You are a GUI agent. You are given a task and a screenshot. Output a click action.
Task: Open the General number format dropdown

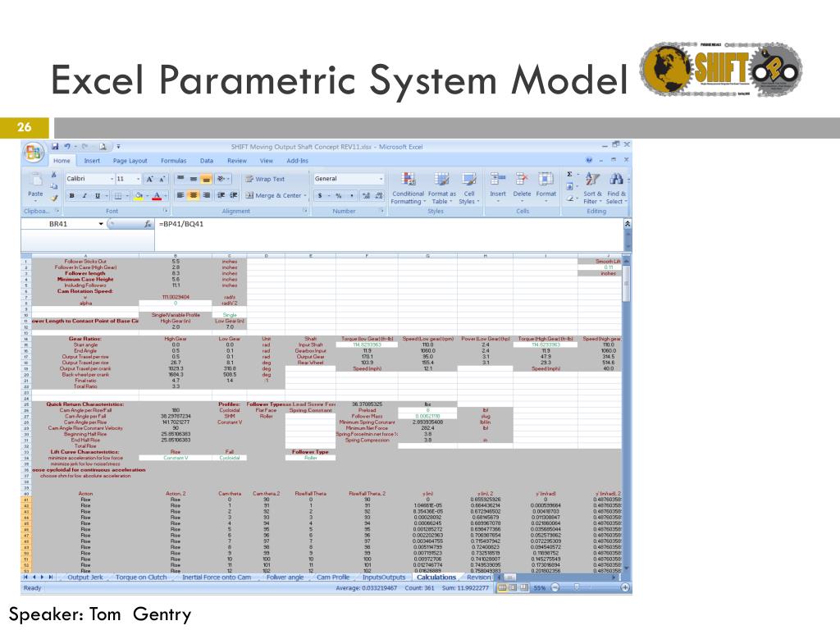pyautogui.click(x=381, y=179)
